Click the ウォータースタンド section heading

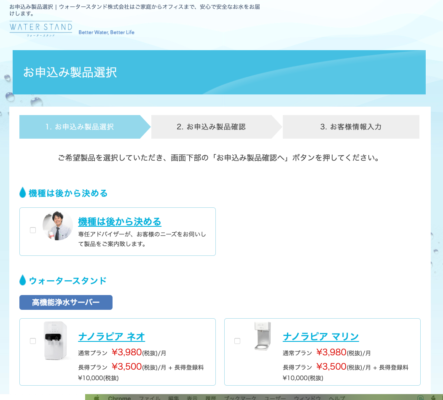click(x=68, y=281)
